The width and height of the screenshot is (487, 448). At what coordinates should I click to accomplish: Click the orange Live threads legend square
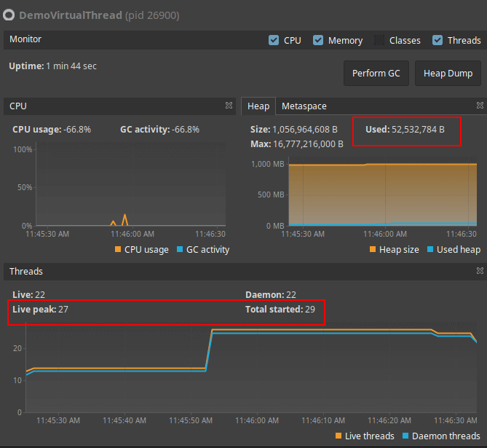click(x=338, y=436)
